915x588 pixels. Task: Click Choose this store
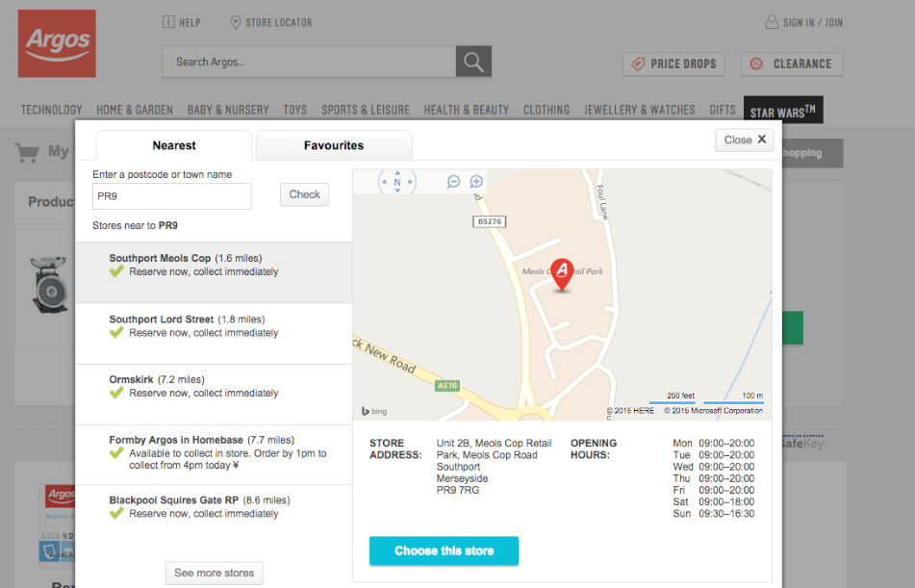pos(444,550)
